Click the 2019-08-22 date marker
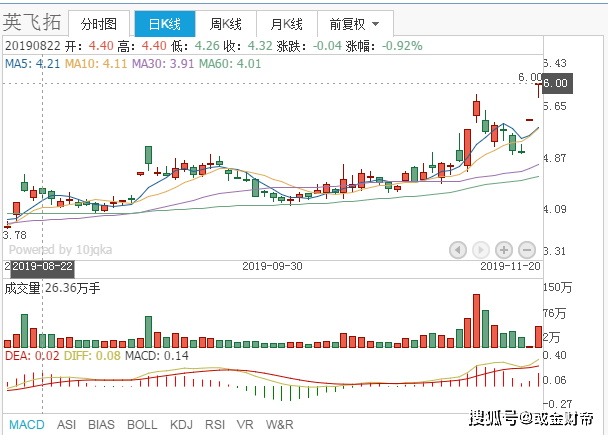This screenshot has width=608, height=435. coord(42,266)
